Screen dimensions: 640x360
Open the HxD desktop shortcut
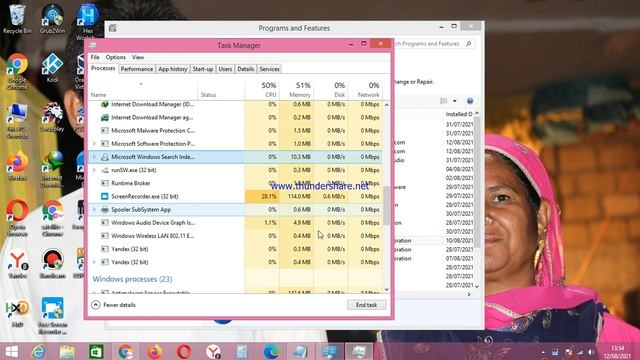17,313
